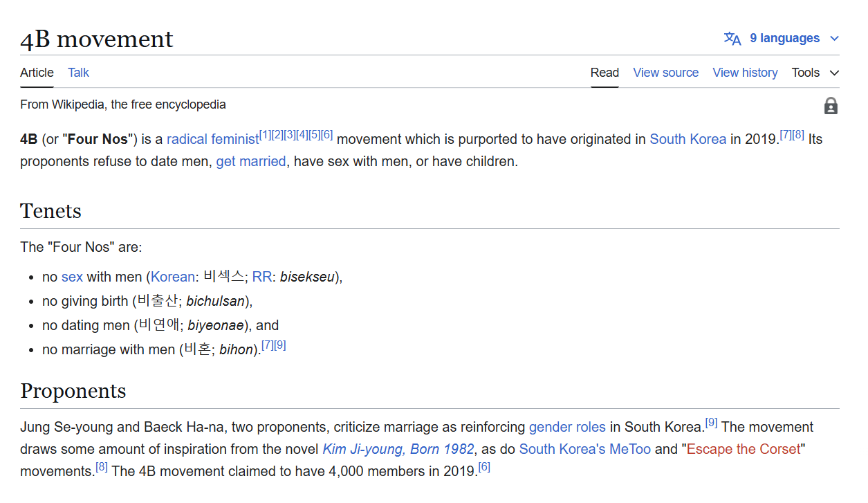Open citation [7] in the intro paragraph
Viewport: 868px width, 503px height.
point(786,135)
